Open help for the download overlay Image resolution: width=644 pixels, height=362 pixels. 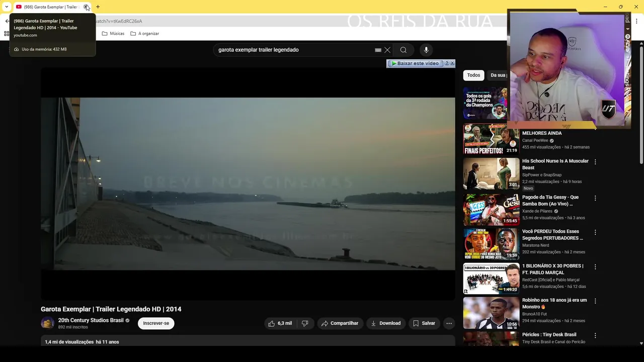click(x=447, y=63)
